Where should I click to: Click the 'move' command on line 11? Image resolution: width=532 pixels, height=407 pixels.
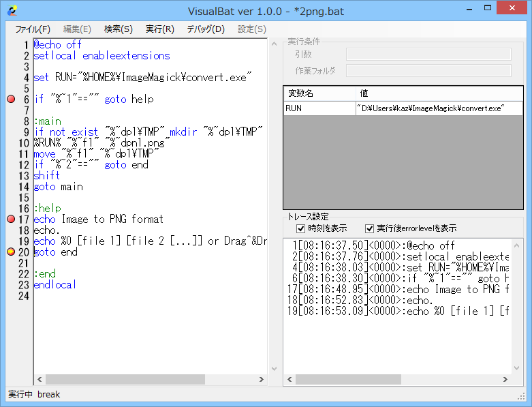click(96, 154)
